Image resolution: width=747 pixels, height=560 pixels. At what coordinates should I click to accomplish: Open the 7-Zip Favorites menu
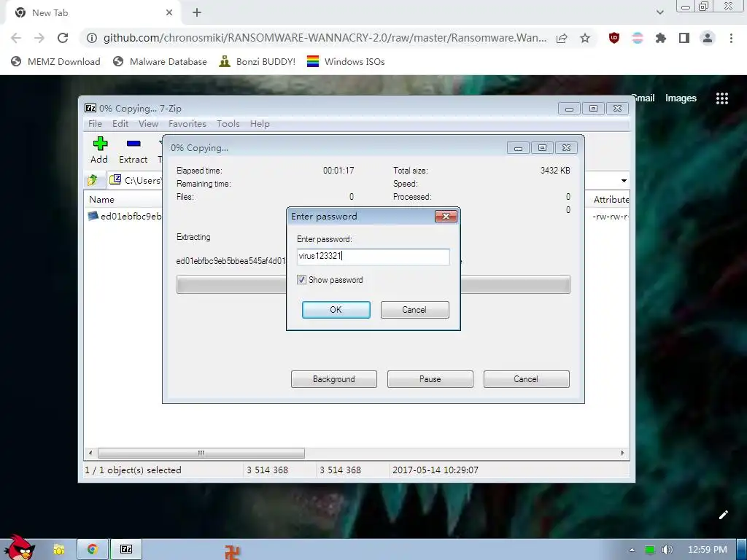click(187, 124)
